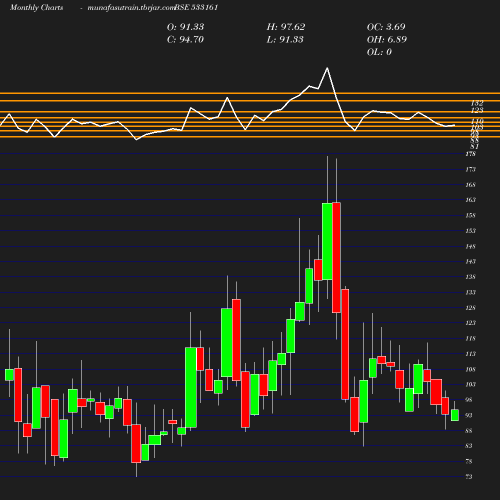Click the 93 price axis label

(469, 415)
